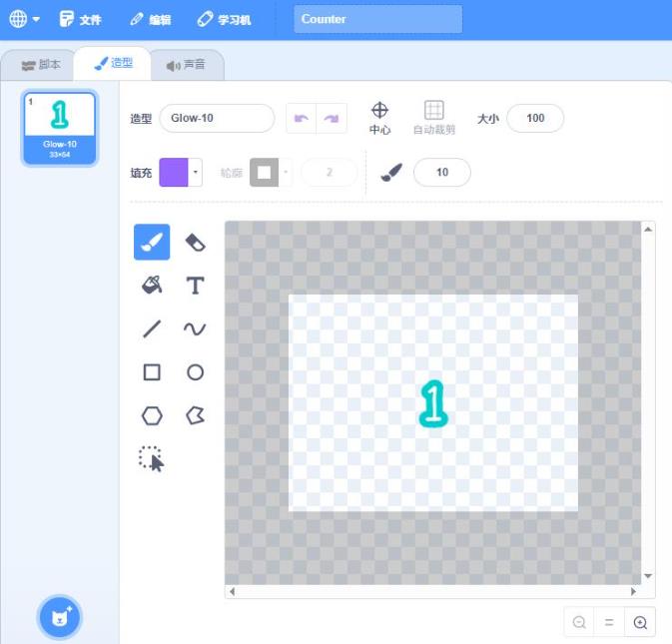The image size is (672, 644).
Task: Click the brush size field showing 10
Action: [x=442, y=173]
